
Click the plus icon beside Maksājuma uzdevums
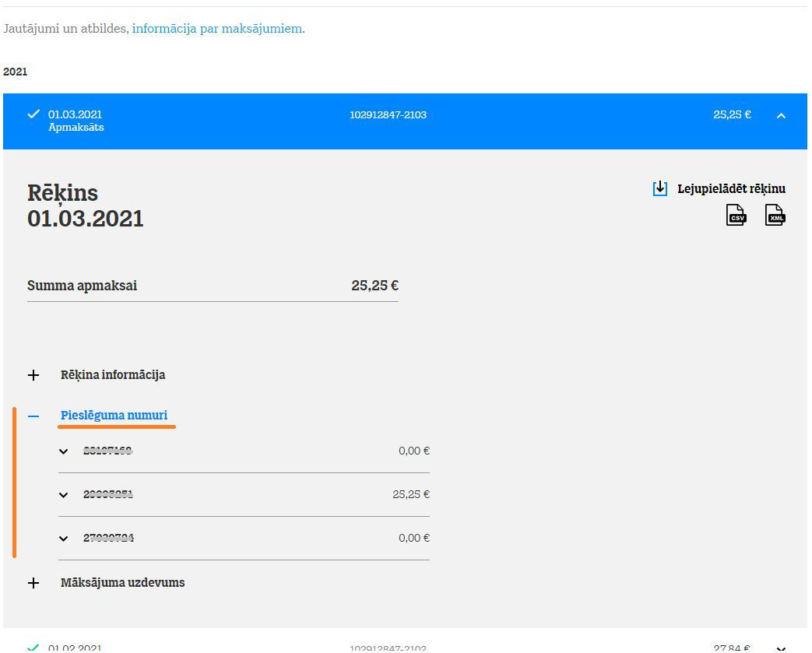click(33, 583)
